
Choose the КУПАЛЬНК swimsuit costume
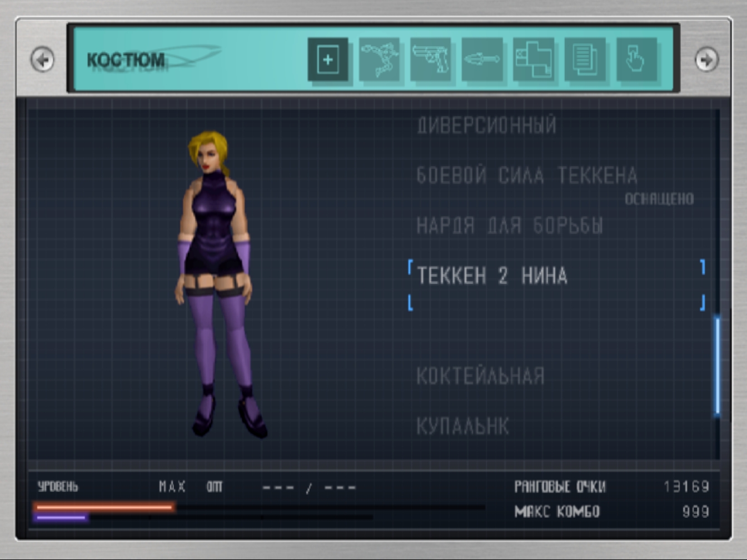(462, 426)
